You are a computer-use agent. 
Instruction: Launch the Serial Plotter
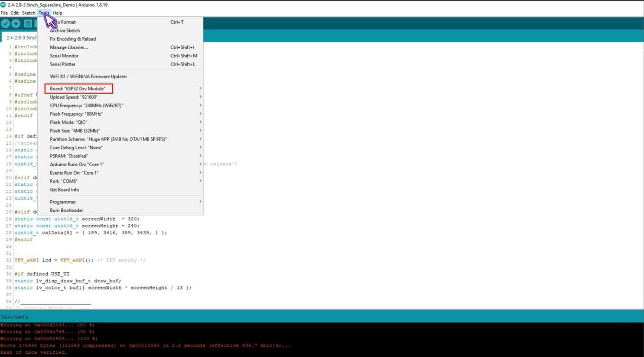(62, 64)
